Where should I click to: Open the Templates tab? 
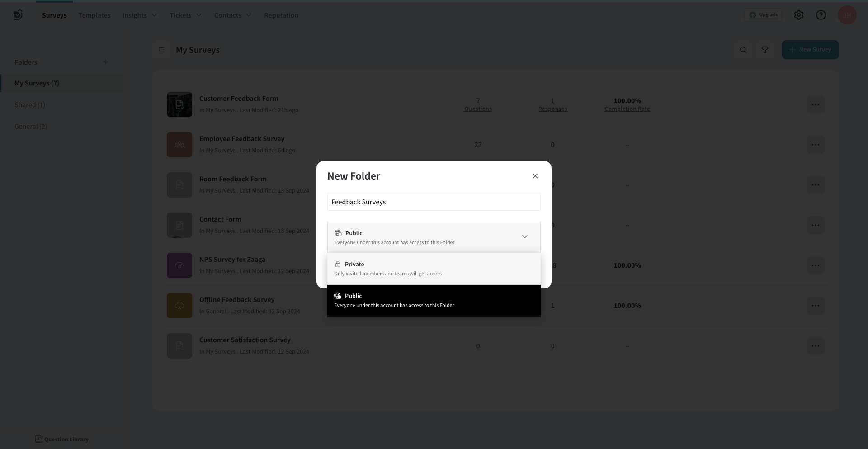[x=94, y=15]
